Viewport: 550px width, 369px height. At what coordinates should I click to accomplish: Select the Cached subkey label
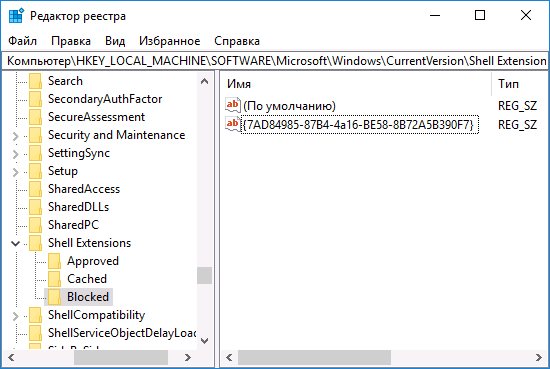(x=87, y=279)
